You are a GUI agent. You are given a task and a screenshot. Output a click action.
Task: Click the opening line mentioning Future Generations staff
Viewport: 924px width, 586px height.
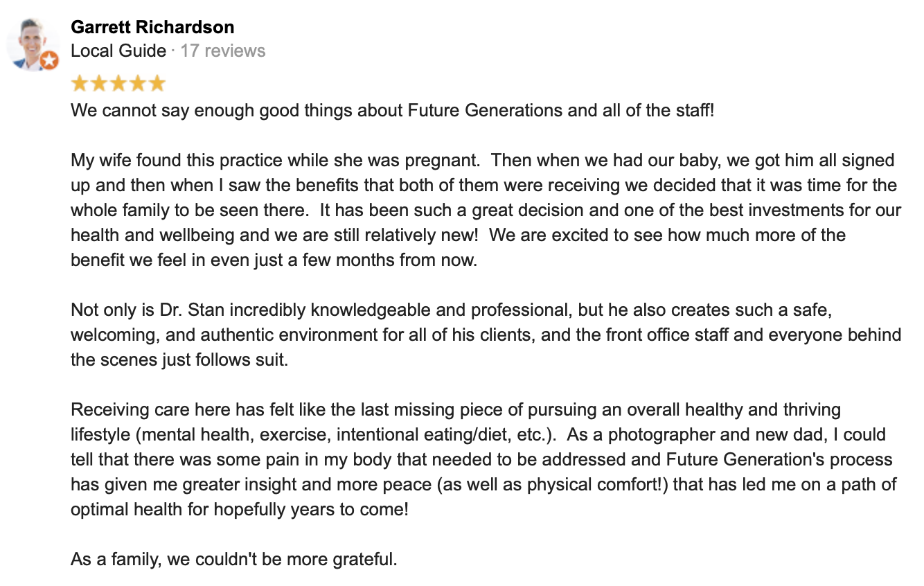(392, 110)
